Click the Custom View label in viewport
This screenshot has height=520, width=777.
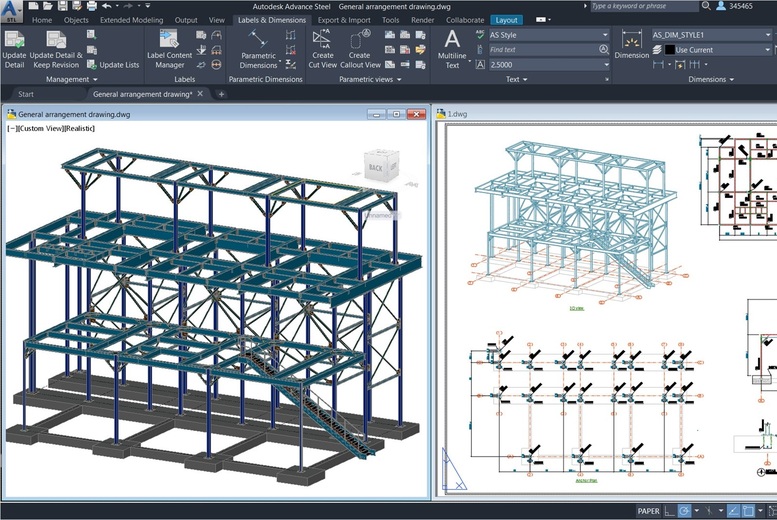[x=41, y=128]
